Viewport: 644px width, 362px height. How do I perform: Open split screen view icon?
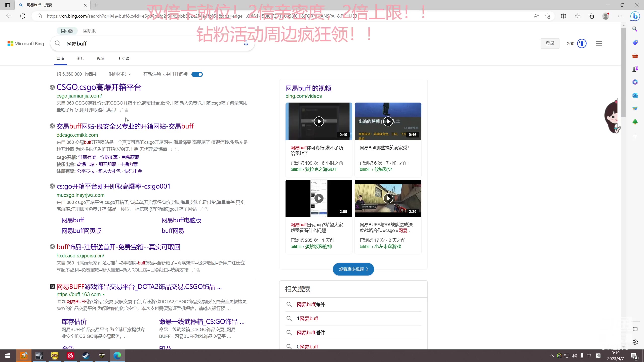[x=563, y=16]
